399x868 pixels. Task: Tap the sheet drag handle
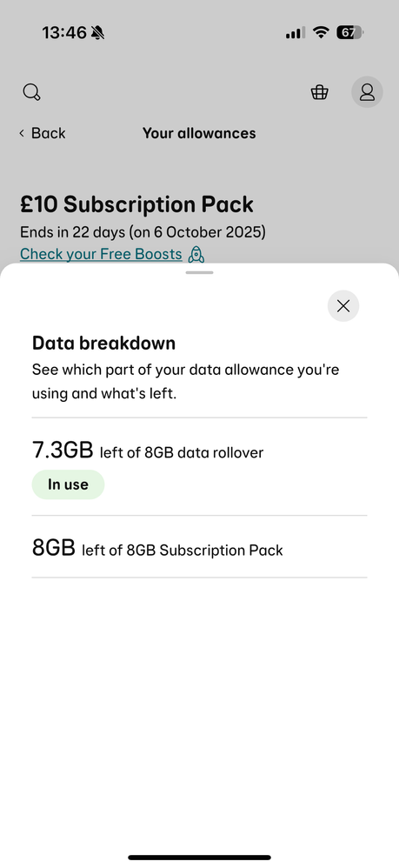(199, 272)
